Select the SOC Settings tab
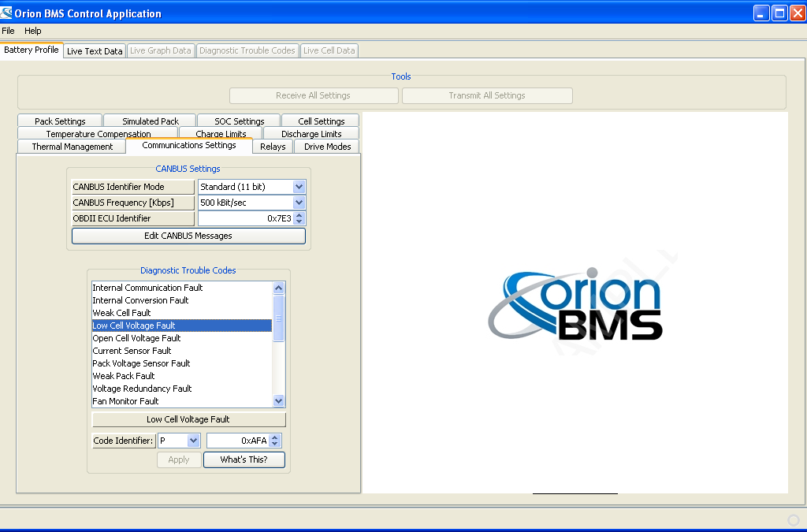The height and width of the screenshot is (532, 807). 240,121
